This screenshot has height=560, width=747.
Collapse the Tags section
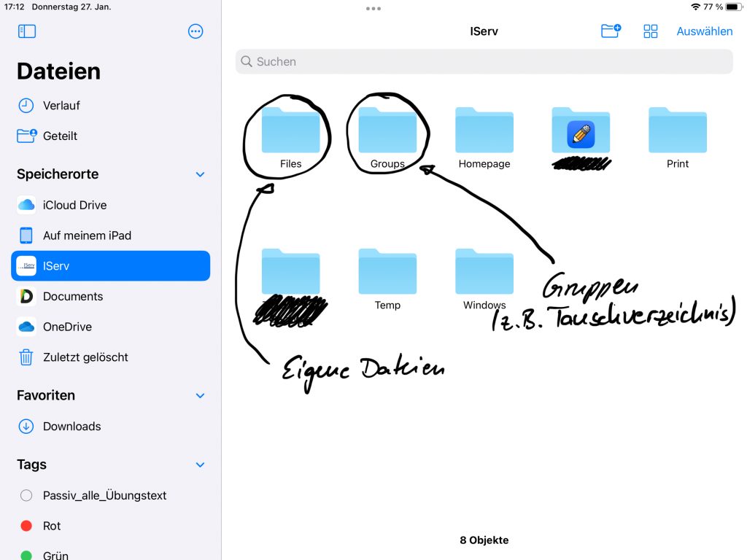(x=201, y=465)
